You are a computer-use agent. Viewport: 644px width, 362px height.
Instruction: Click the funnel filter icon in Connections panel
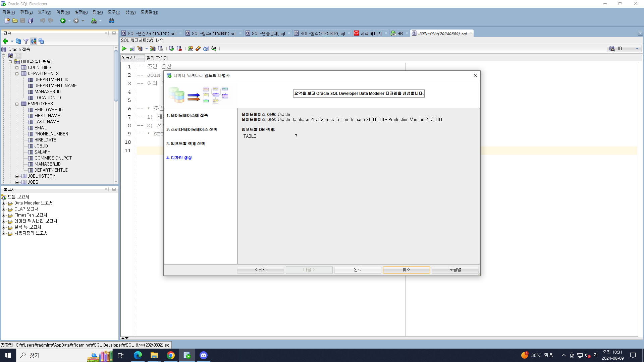tap(26, 41)
